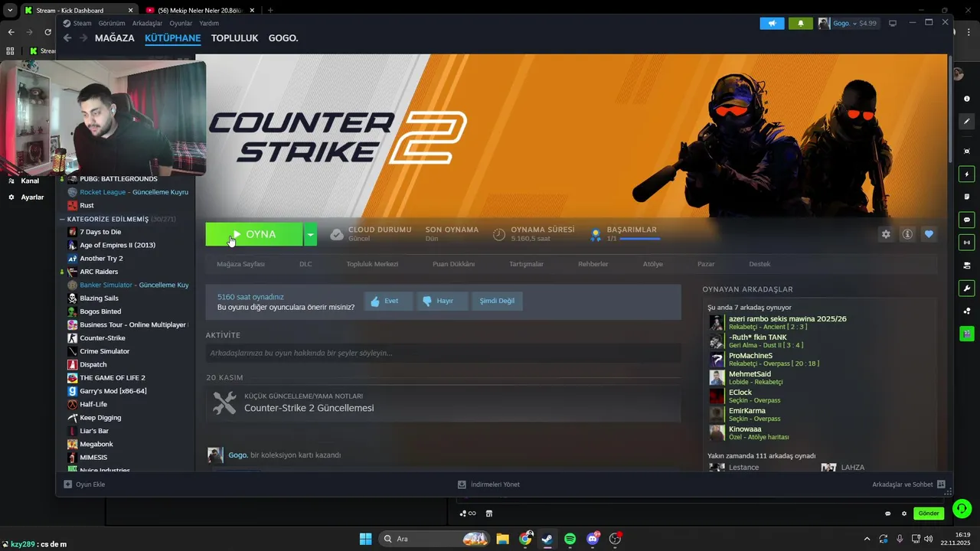Click the cloud status icon
Viewport: 980px width, 551px height.
pyautogui.click(x=337, y=234)
